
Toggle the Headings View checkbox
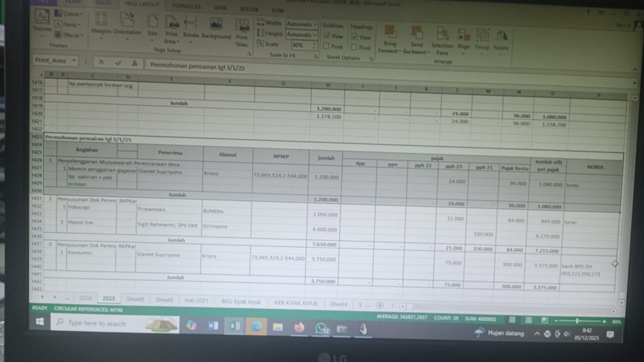click(354, 37)
